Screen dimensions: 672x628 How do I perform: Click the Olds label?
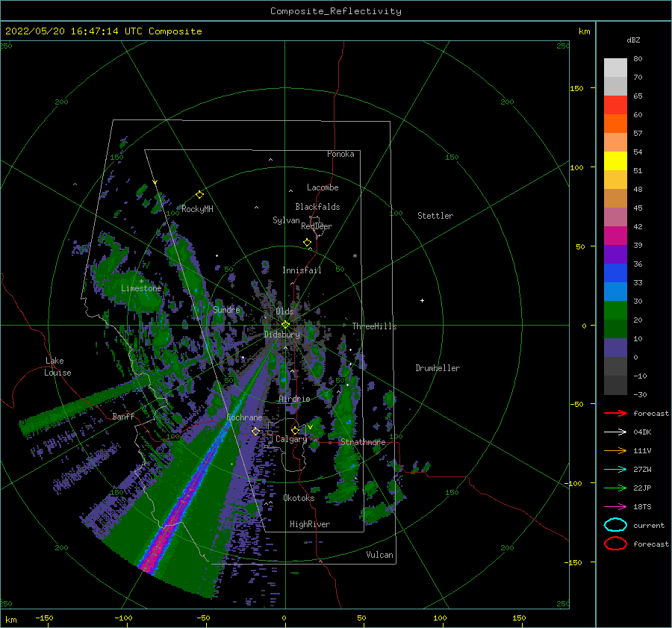pyautogui.click(x=284, y=311)
